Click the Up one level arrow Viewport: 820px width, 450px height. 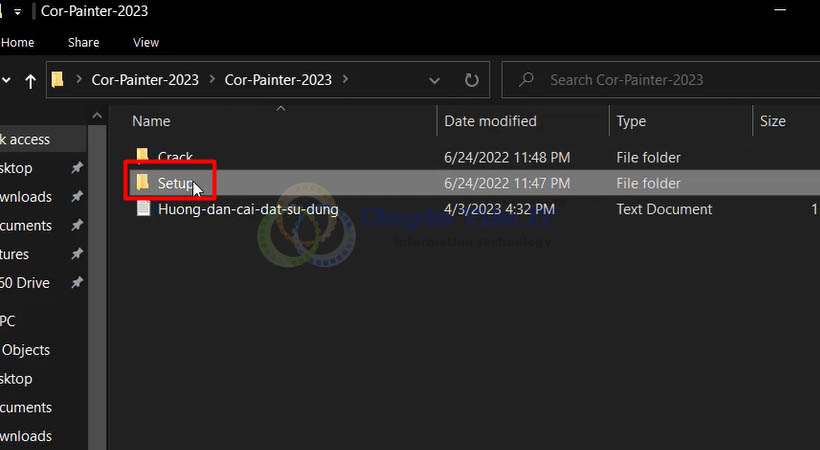(30, 80)
